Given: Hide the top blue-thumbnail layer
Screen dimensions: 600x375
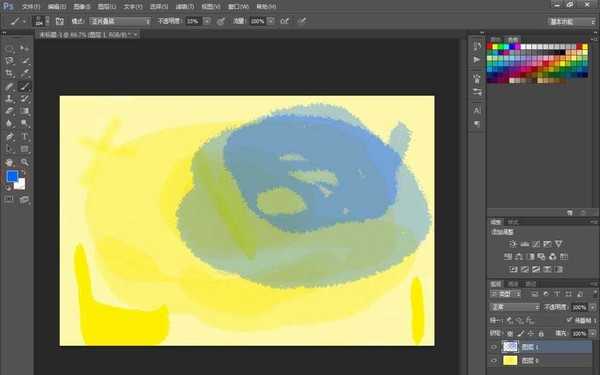Looking at the screenshot, I should [494, 347].
